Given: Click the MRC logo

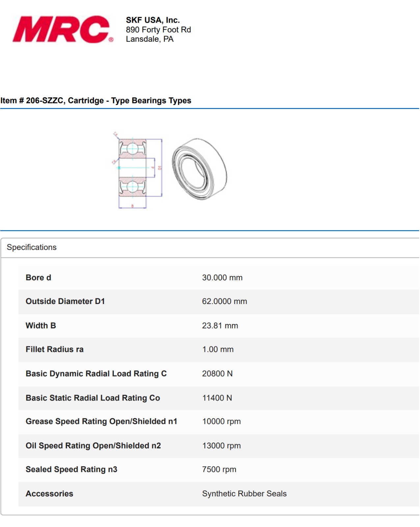Looking at the screenshot, I should coord(63,29).
